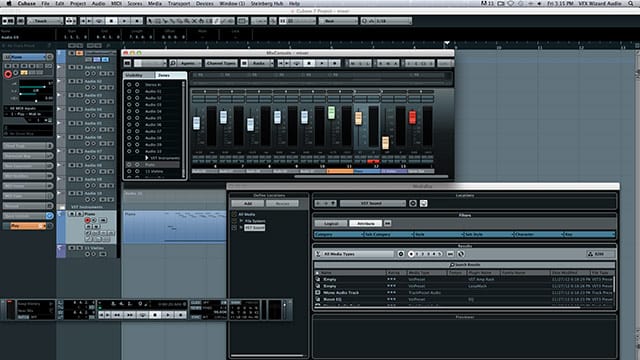Image resolution: width=640 pixels, height=360 pixels.
Task: Click the red MixConsole channel fader
Action: pyautogui.click(x=412, y=117)
